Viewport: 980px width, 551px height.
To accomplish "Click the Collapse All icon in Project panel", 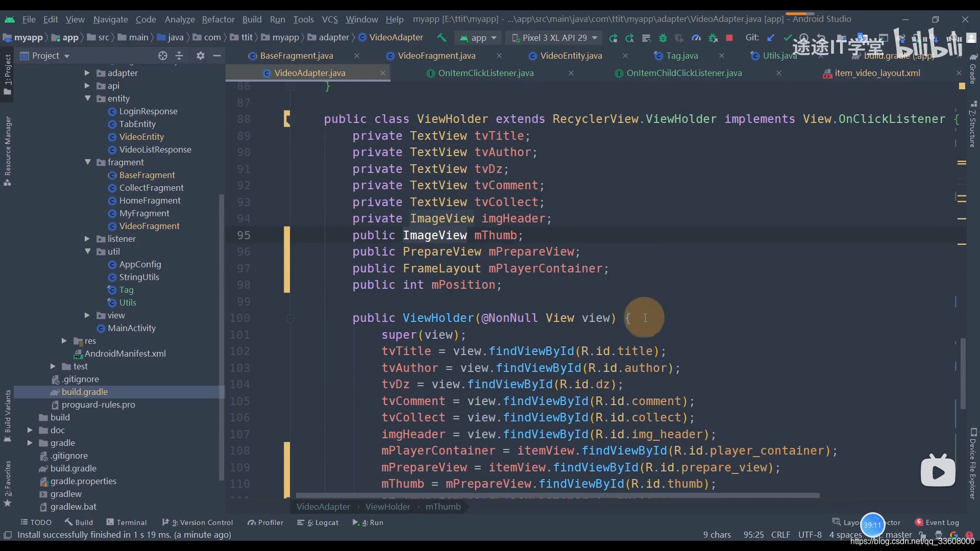I will 179,56.
